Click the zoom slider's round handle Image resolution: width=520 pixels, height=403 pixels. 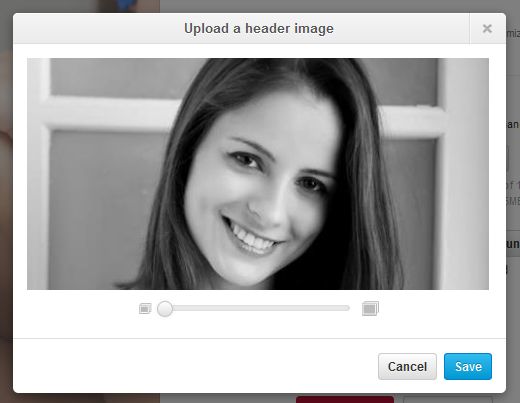pyautogui.click(x=165, y=309)
